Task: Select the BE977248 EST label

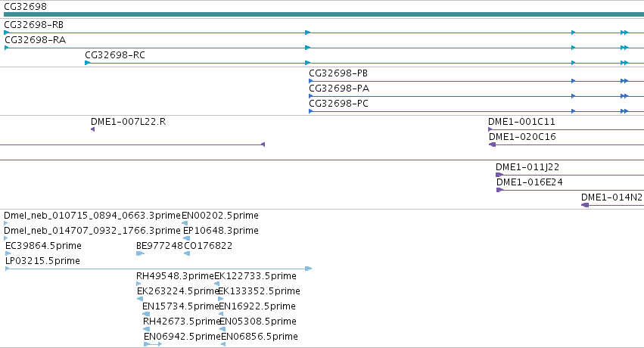Action: [x=160, y=246]
